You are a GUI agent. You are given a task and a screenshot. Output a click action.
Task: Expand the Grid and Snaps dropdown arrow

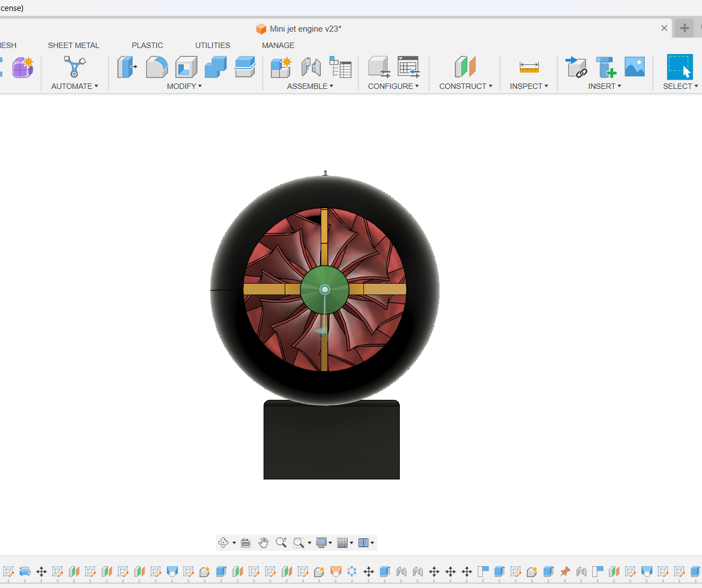351,543
